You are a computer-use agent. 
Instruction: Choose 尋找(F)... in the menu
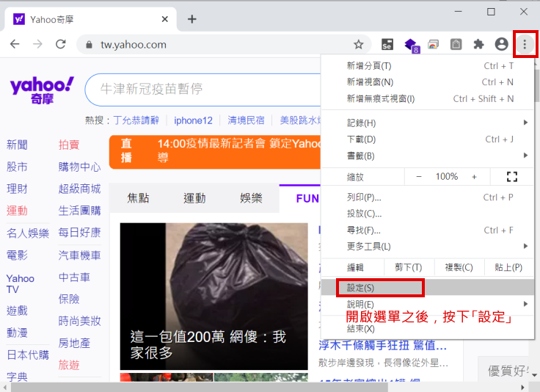pyautogui.click(x=428, y=230)
